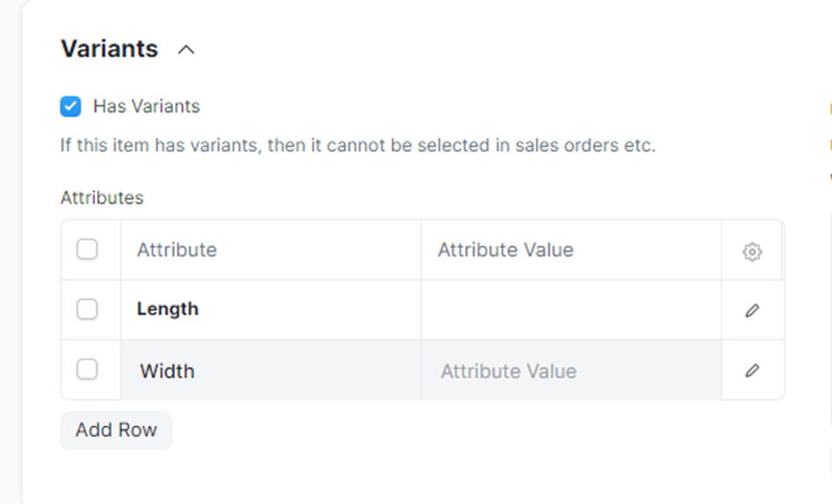
Task: Click the Has Variants label text
Action: click(x=146, y=106)
